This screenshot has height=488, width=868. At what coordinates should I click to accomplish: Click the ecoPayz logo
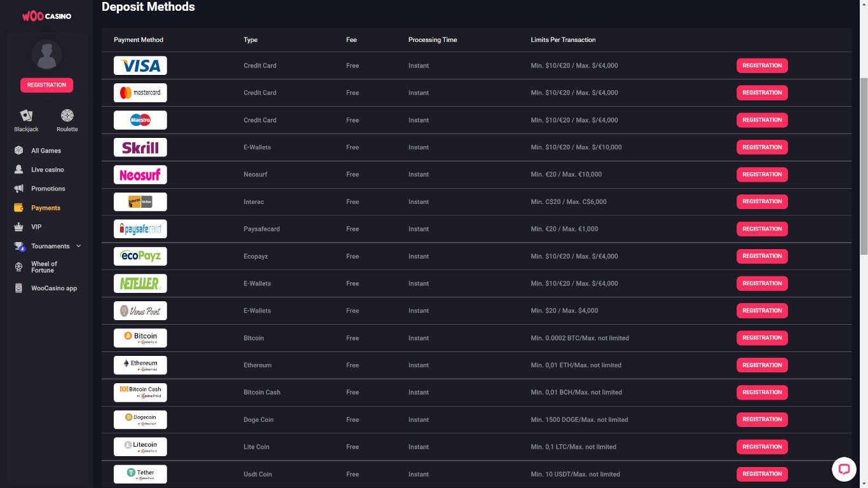coord(140,256)
